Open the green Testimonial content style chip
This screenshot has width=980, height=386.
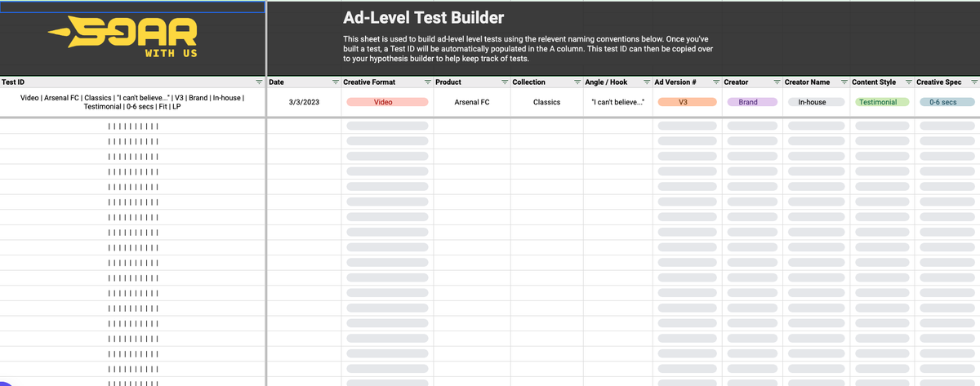[x=881, y=102]
